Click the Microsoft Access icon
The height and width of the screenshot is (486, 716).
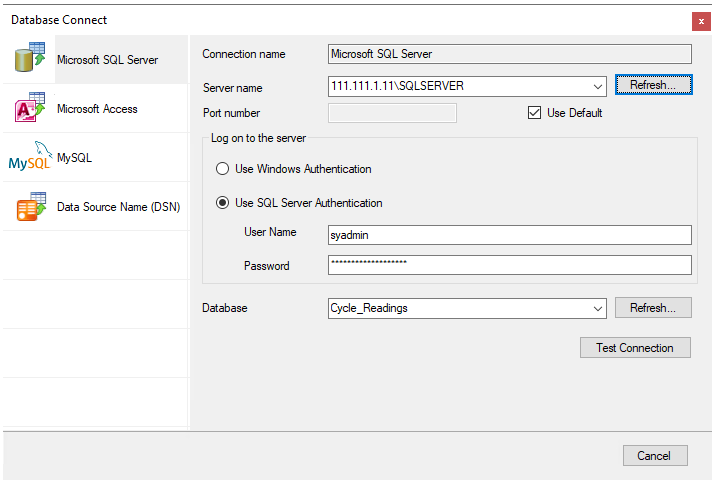30,107
